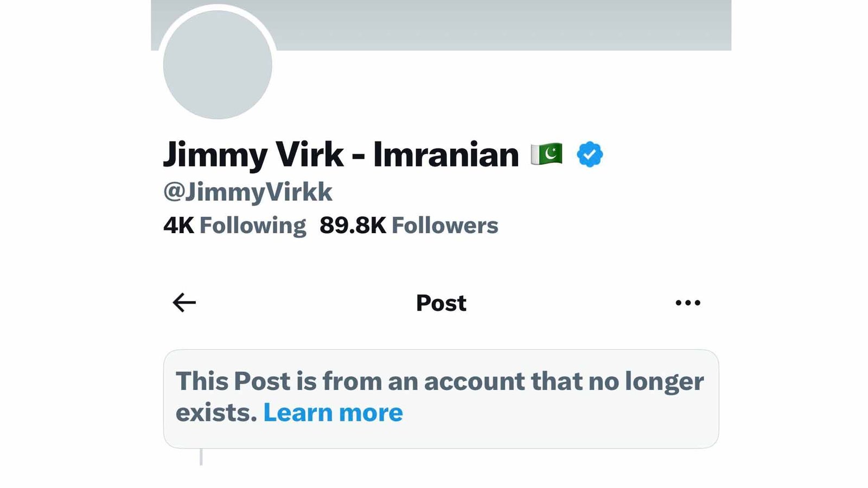
Task: Click the 4K following count number
Action: 178,226
